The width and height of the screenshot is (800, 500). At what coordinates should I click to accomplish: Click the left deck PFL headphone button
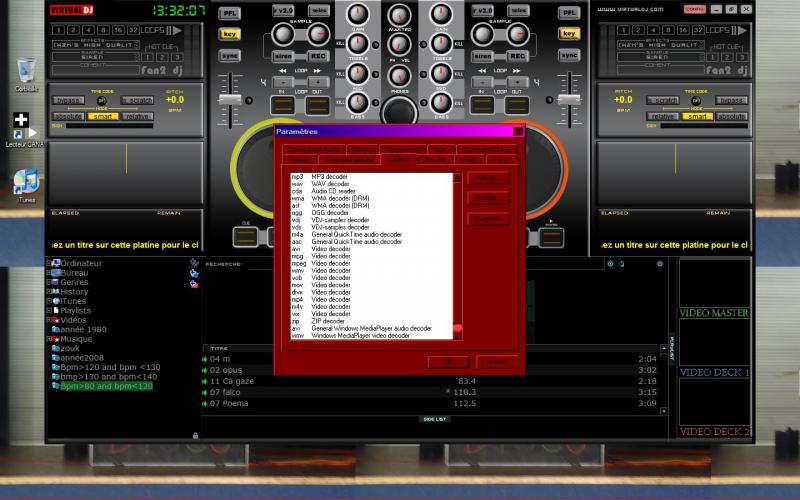pos(229,13)
